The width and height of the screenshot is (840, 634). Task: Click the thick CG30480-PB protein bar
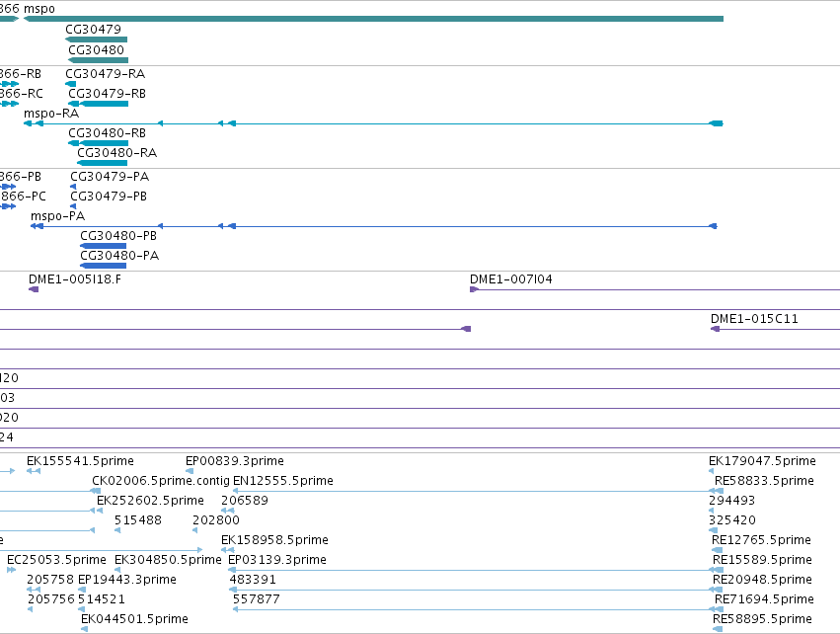(x=104, y=246)
